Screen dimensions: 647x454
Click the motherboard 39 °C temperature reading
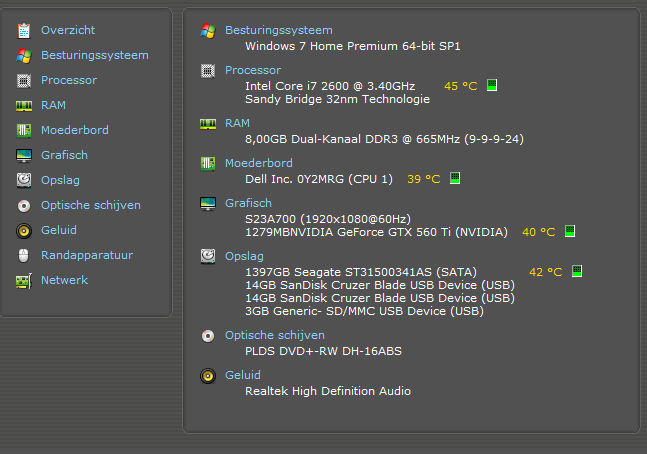(x=424, y=179)
